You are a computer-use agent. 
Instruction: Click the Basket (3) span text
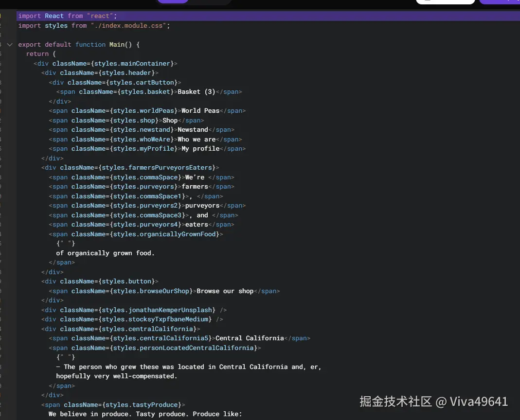coord(197,91)
